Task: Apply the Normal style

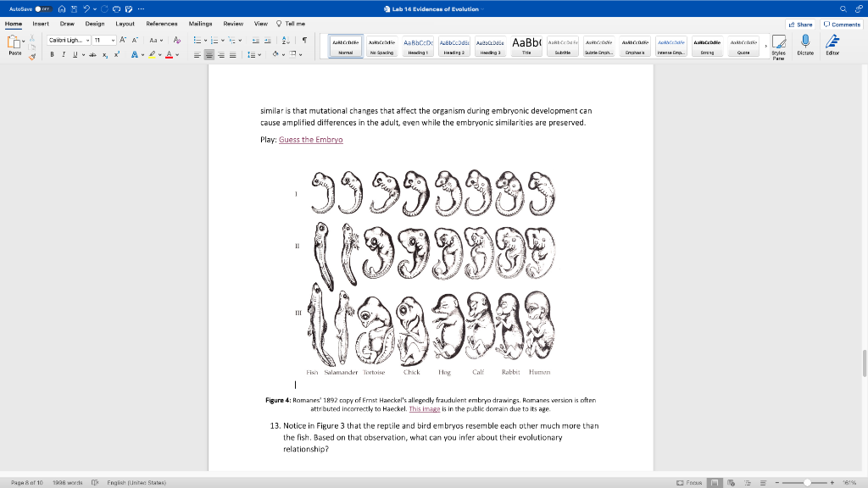Action: [346, 46]
